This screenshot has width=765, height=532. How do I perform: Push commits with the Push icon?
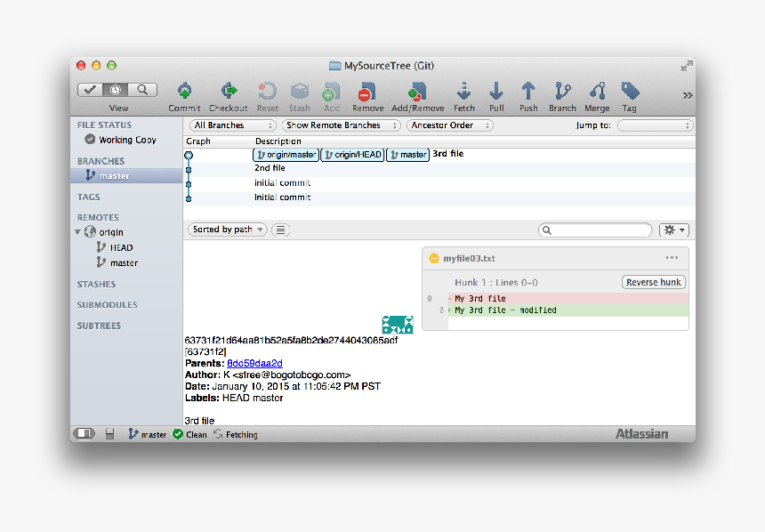[x=527, y=92]
